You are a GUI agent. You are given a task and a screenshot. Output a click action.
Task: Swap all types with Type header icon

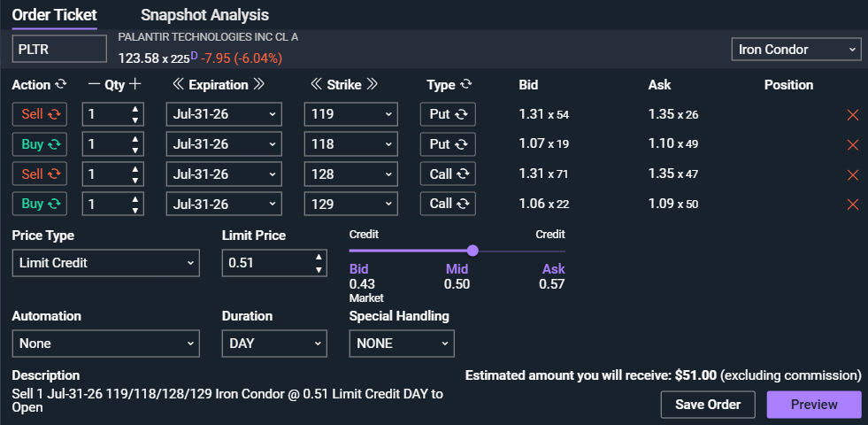click(466, 85)
